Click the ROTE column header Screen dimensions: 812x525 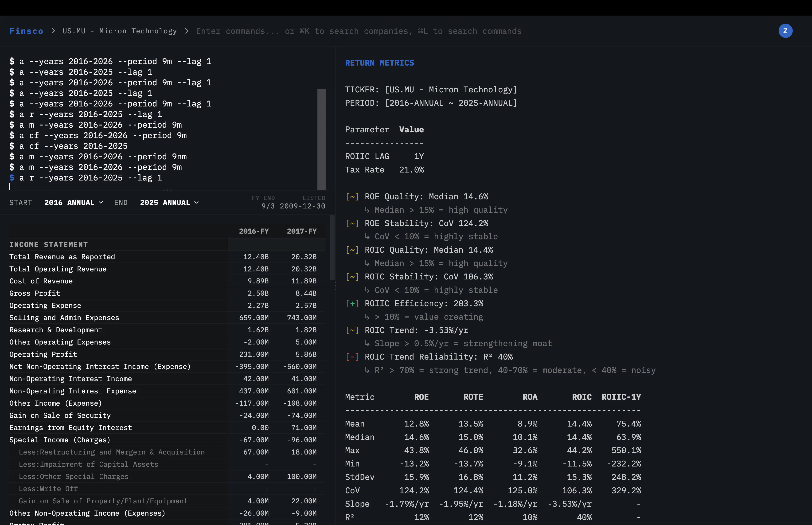(473, 397)
